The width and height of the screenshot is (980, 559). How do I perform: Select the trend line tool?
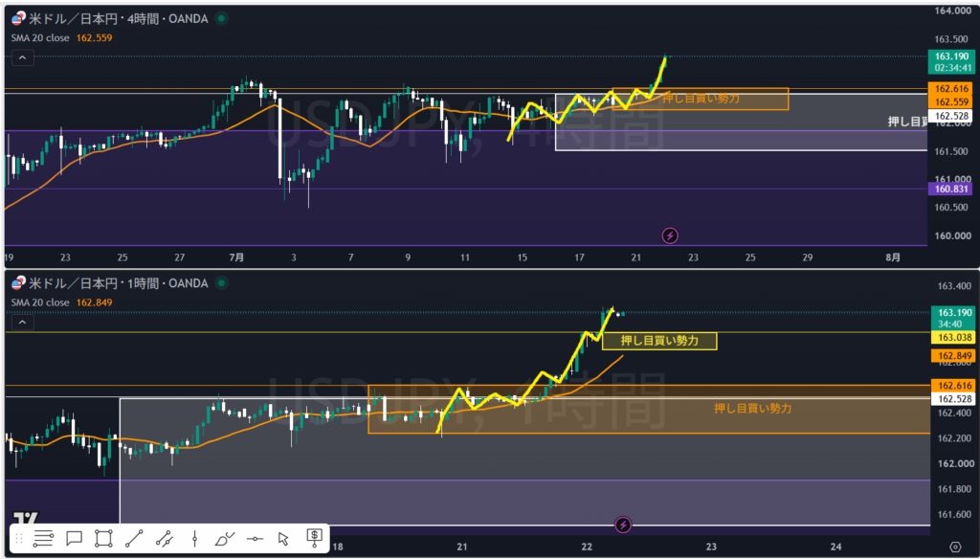134,538
